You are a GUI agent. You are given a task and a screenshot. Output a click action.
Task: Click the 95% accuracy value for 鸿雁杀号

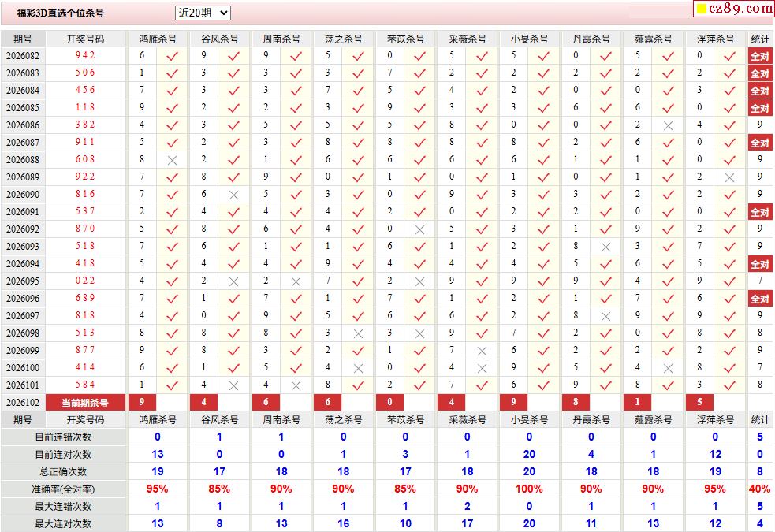(157, 489)
